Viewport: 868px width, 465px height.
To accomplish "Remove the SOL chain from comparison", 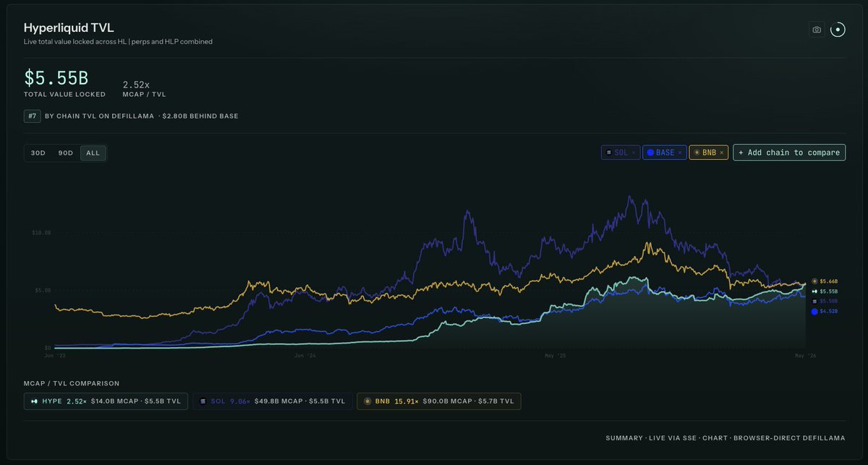I will 634,153.
